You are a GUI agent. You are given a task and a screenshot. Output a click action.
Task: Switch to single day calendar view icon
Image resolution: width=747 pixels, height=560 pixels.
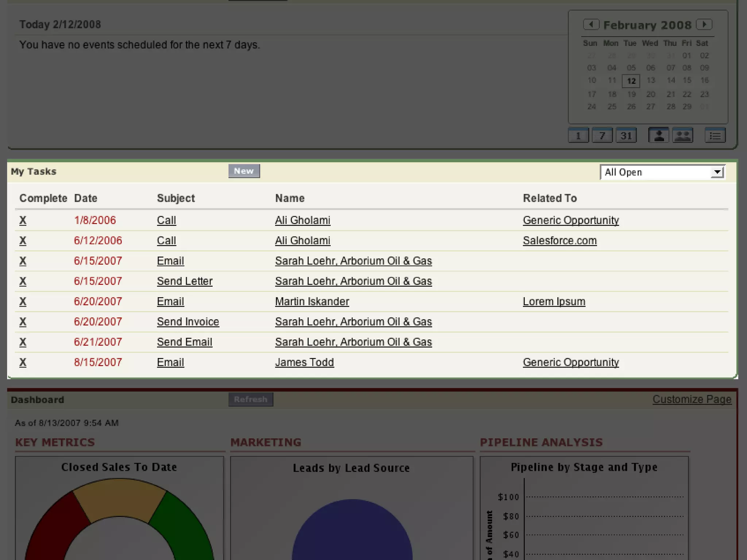(578, 136)
